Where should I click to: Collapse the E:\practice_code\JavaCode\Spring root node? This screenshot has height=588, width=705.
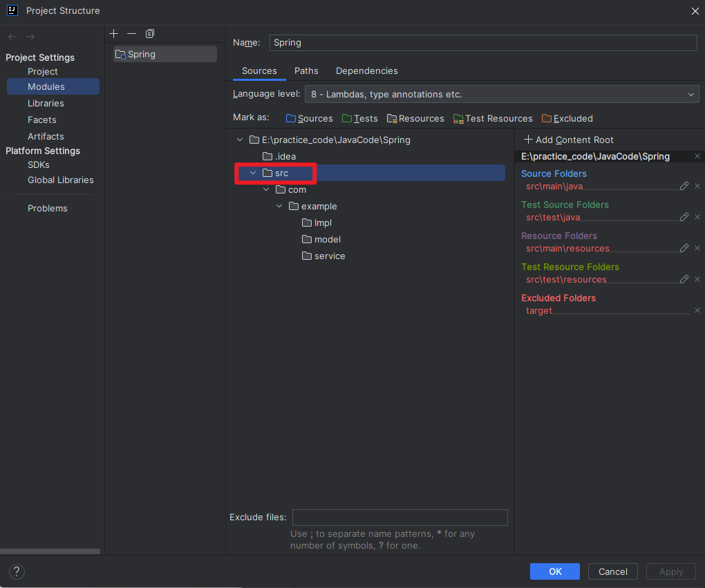[240, 140]
